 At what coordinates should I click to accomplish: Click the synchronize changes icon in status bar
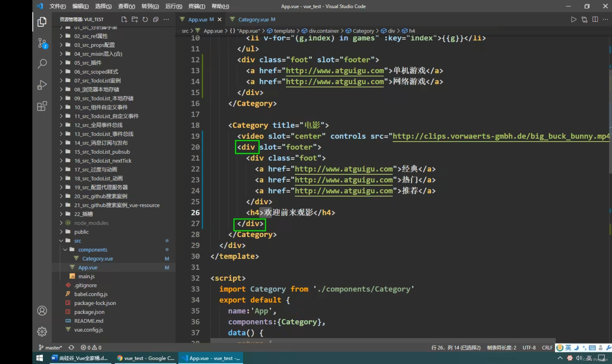(x=71, y=348)
